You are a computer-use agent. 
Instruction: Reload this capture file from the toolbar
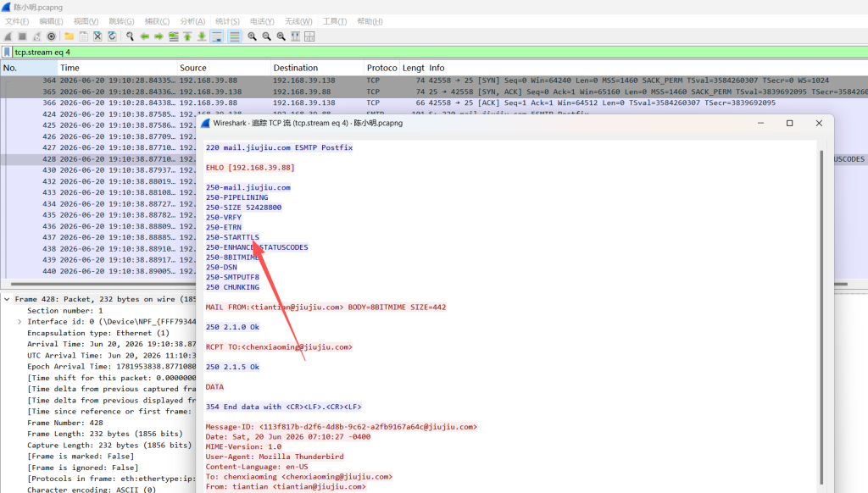(x=112, y=36)
